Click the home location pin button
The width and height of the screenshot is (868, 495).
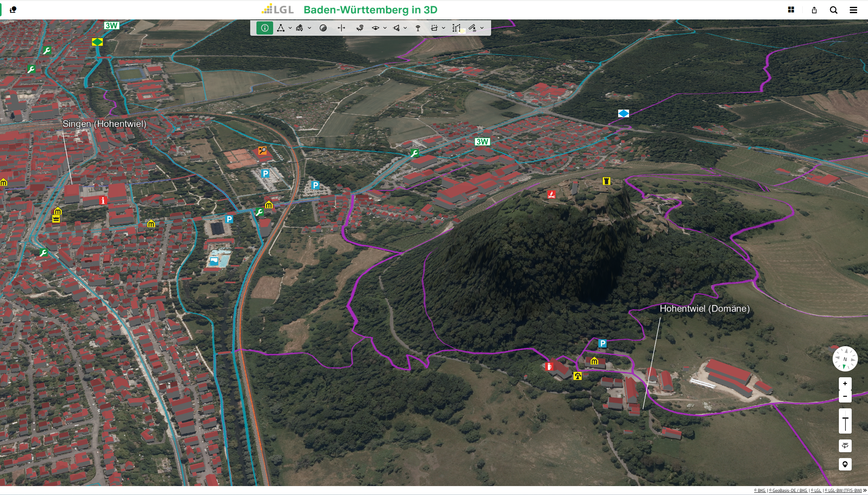[x=845, y=464]
